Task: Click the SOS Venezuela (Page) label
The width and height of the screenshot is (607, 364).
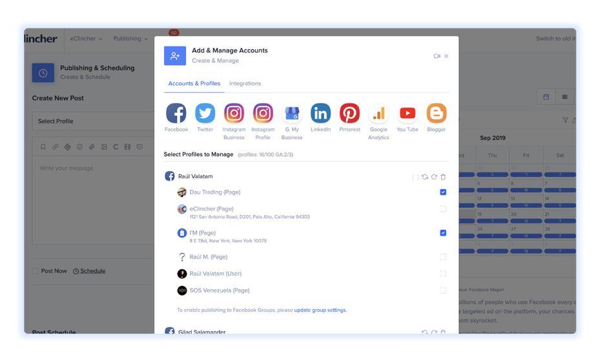Action: 220,290
